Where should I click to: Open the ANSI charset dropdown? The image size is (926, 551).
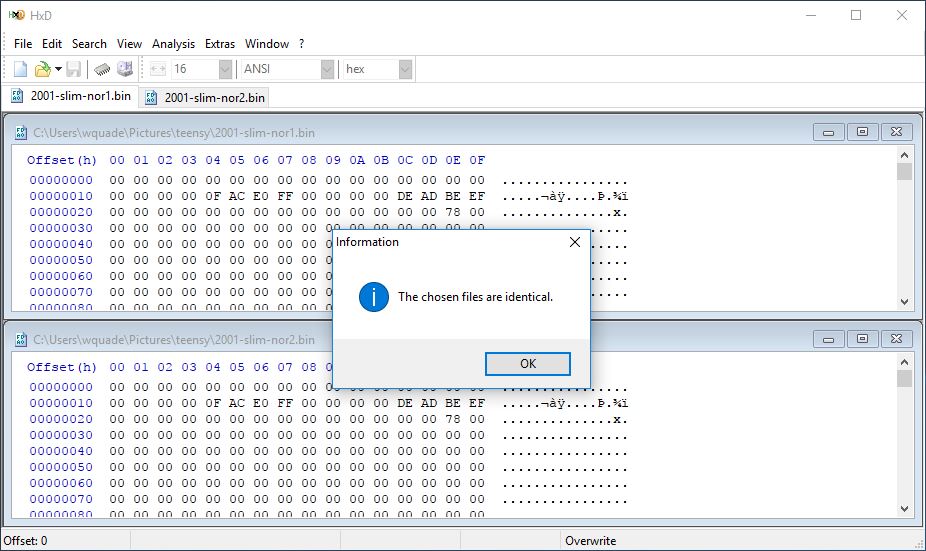[327, 69]
